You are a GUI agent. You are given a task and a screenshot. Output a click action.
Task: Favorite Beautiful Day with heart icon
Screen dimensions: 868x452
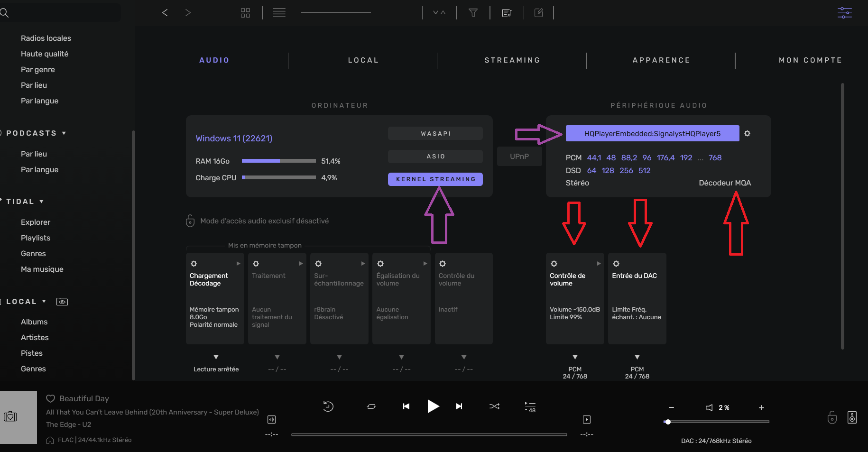tap(51, 398)
